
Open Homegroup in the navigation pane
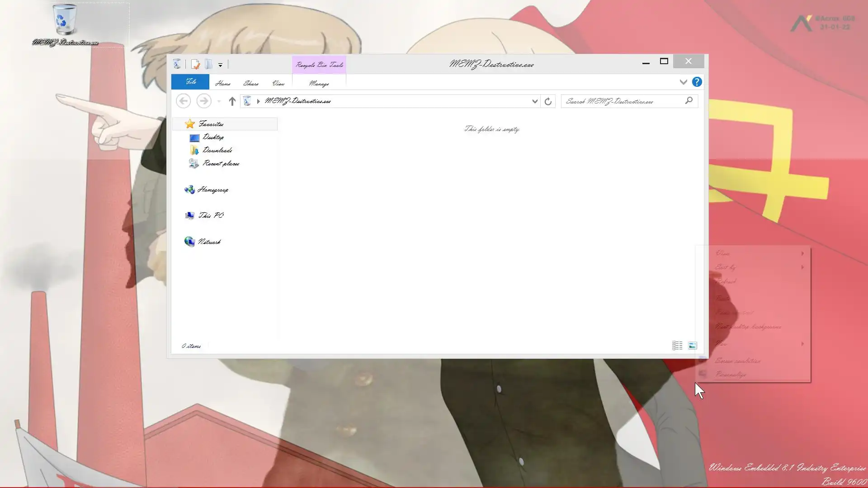212,190
